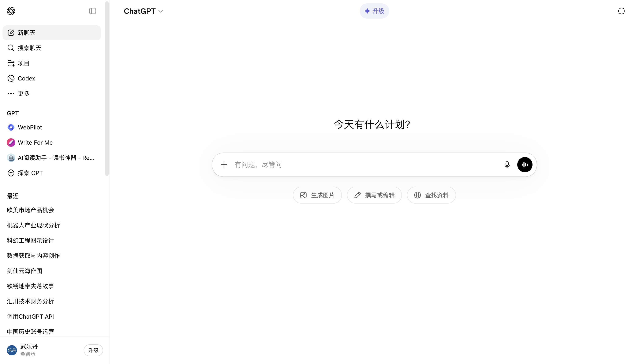
Task: Select AI阅读助手 GPT entry
Action: click(x=52, y=158)
